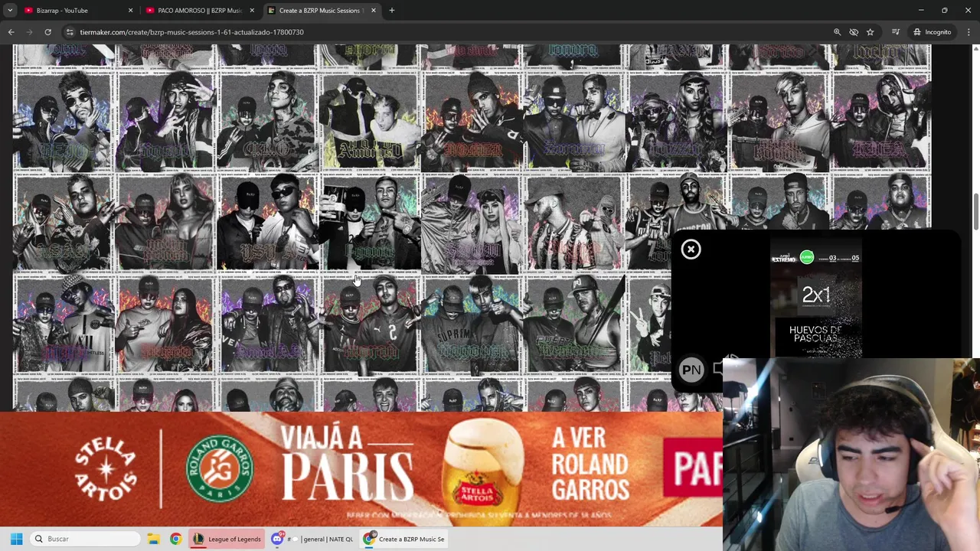Close the floating ad with the X button
This screenshot has height=551, width=980.
pyautogui.click(x=691, y=249)
